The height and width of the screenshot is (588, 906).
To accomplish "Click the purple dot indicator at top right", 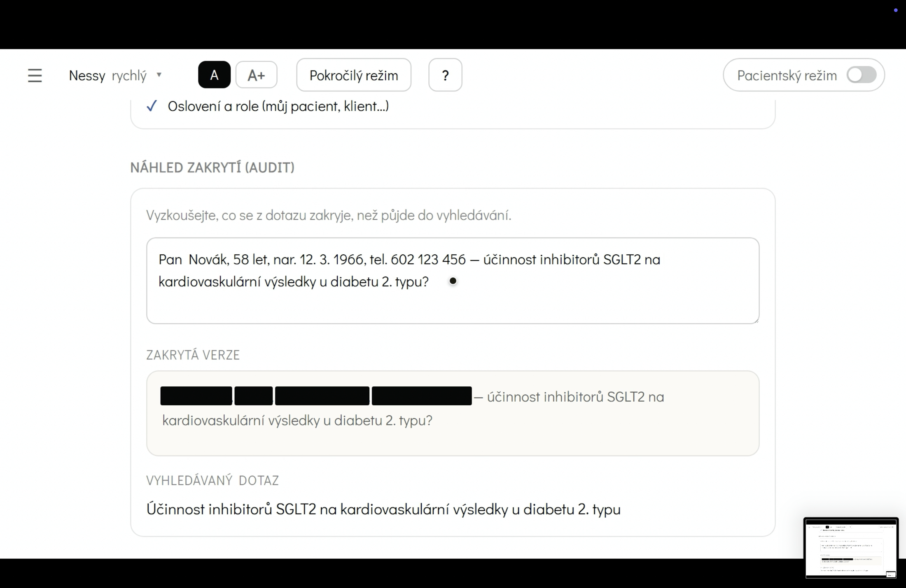I will coord(896,10).
